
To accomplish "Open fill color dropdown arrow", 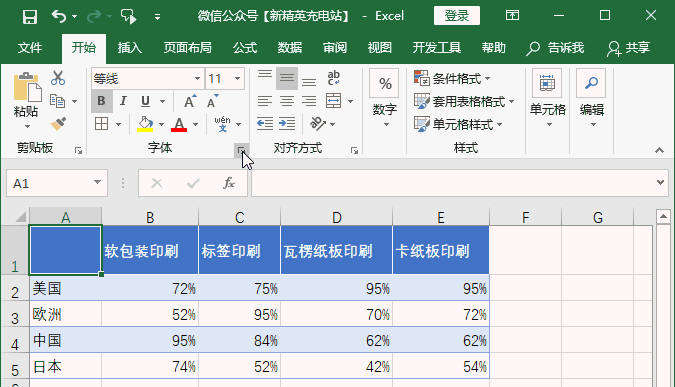I will coord(161,124).
